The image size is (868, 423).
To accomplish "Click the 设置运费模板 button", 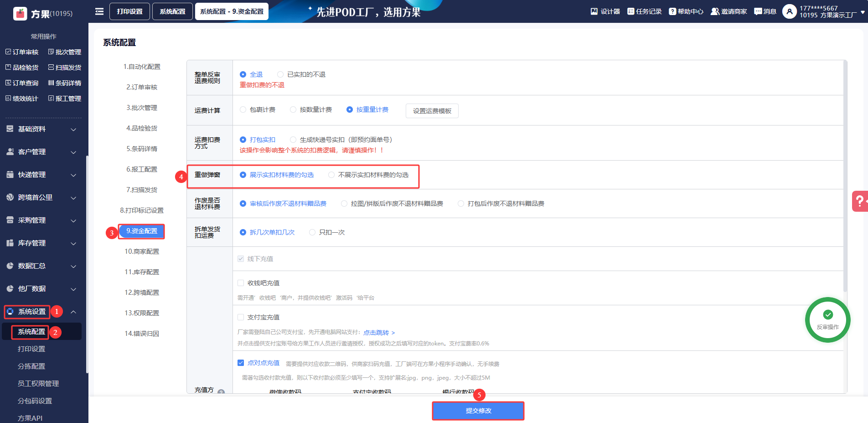I will [x=432, y=111].
